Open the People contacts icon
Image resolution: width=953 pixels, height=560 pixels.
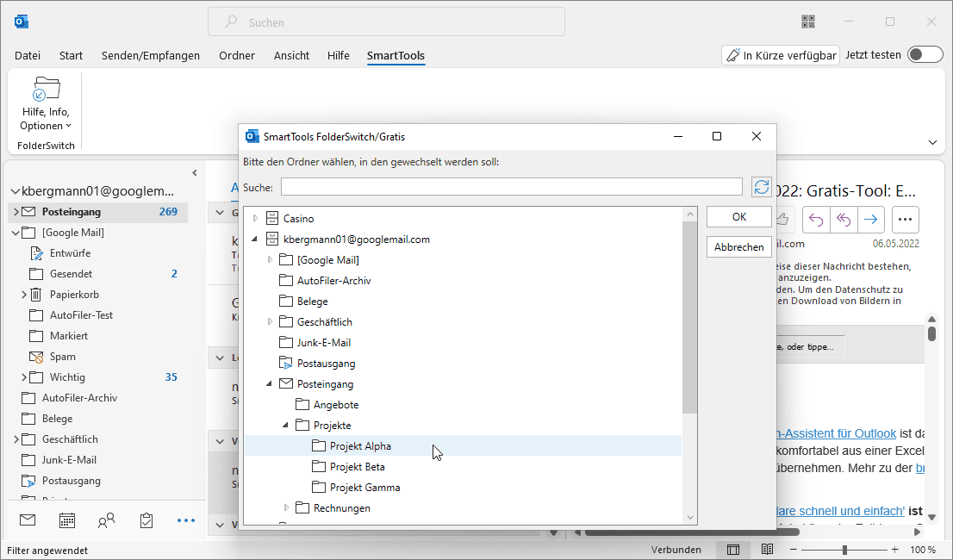[x=107, y=520]
